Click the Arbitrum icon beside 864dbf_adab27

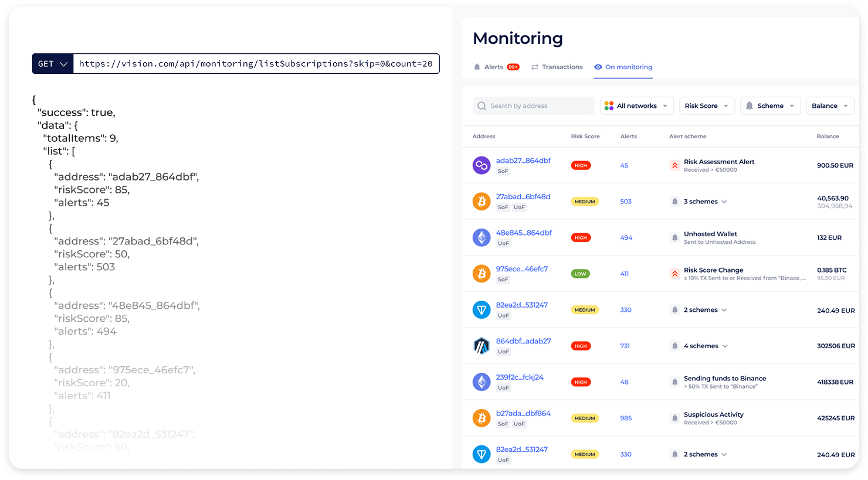pos(482,346)
